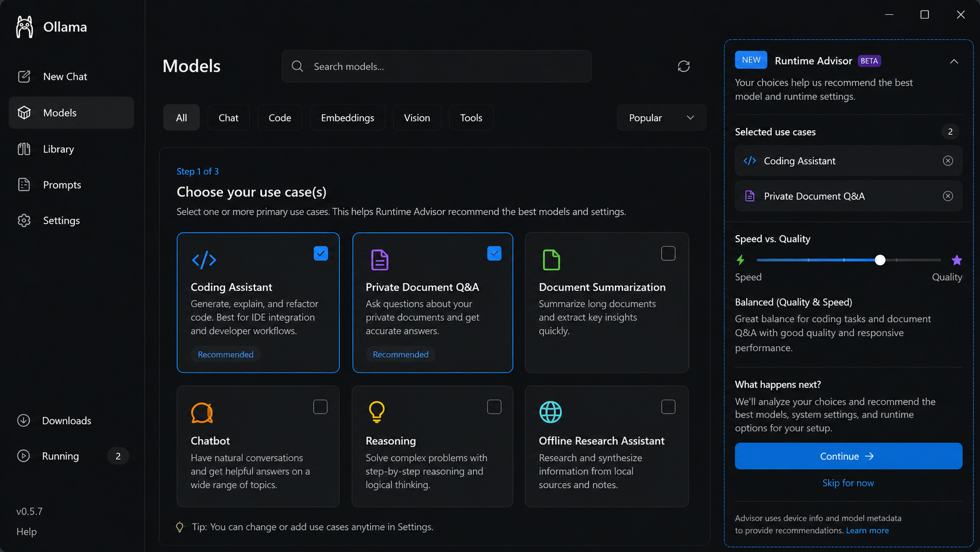Viewport: 980px width, 552px height.
Task: Click the BETA badge next to Runtime Advisor
Action: 869,61
